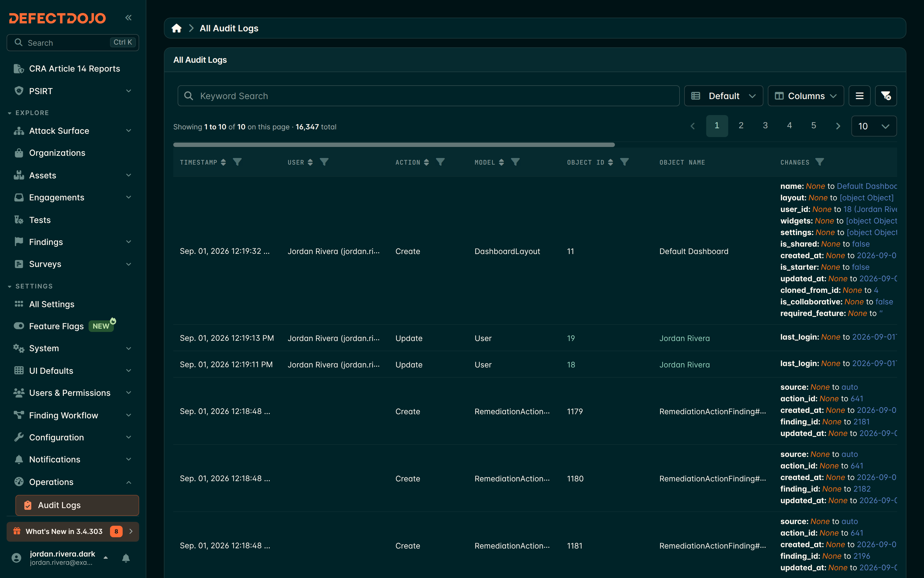Filter the Object ID column

[x=624, y=162]
